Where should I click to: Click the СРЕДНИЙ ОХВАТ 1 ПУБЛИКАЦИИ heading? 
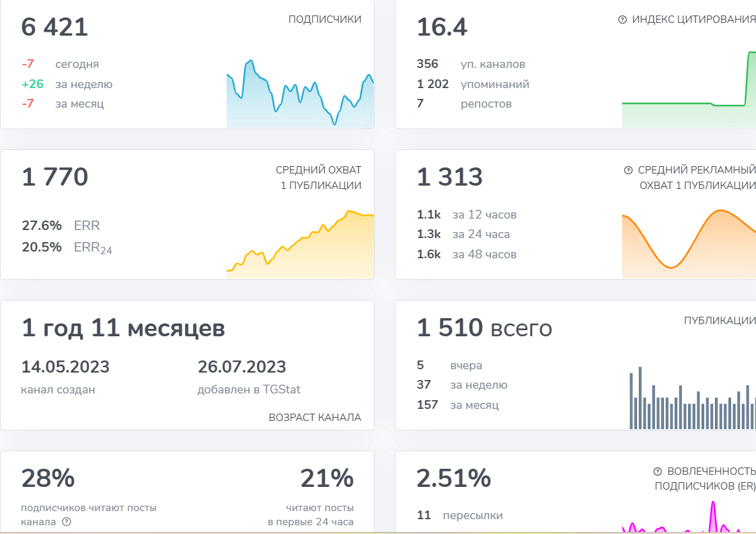[x=319, y=178]
